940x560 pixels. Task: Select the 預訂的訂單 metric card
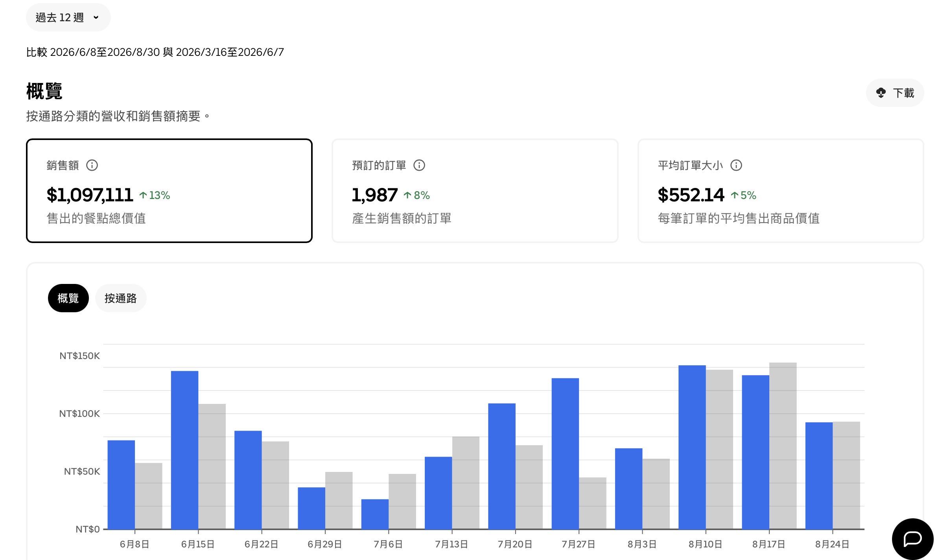pos(475,191)
